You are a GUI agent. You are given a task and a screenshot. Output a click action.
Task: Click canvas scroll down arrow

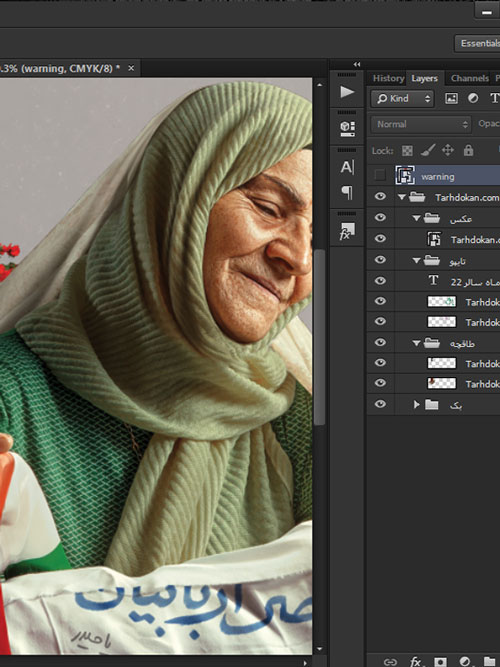pyautogui.click(x=319, y=649)
